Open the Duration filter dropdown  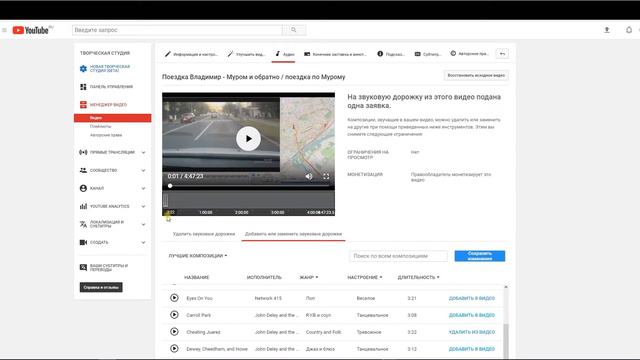(418, 277)
